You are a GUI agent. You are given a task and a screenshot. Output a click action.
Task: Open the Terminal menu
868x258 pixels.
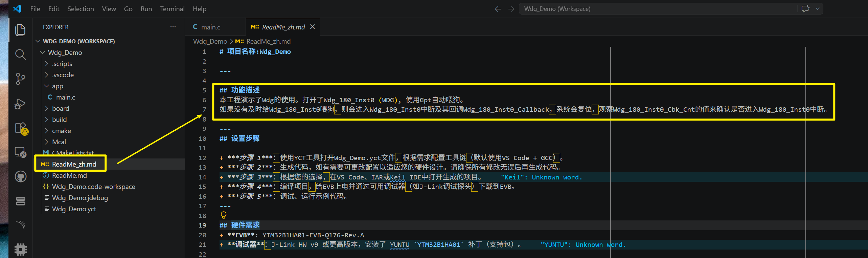172,9
